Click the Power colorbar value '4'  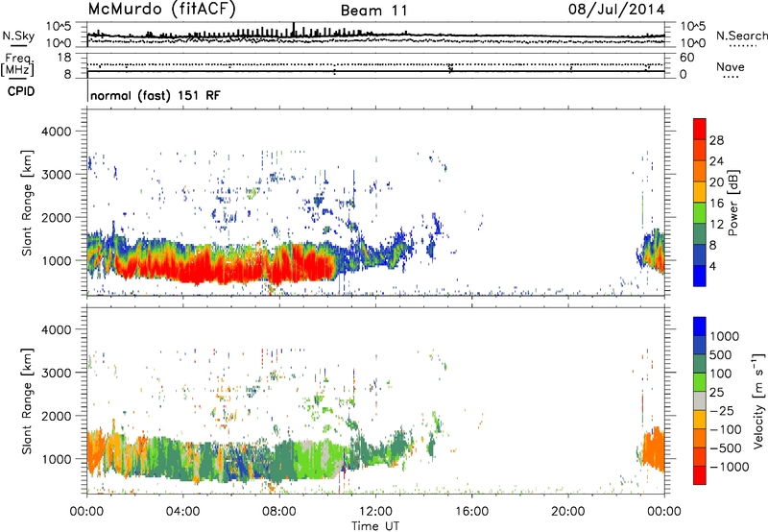pyautogui.click(x=712, y=266)
